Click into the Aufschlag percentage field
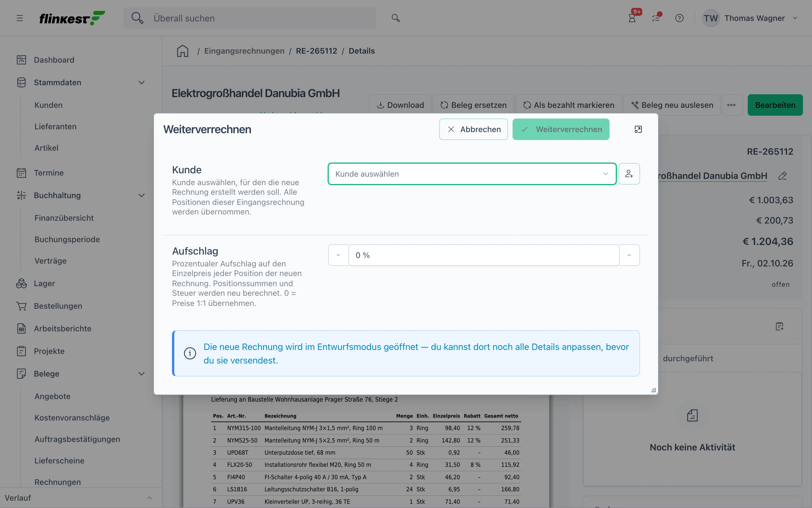The image size is (812, 508). (x=484, y=255)
